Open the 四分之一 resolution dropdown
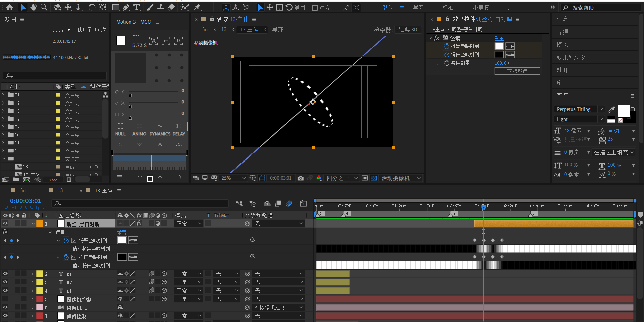 pyautogui.click(x=342, y=178)
